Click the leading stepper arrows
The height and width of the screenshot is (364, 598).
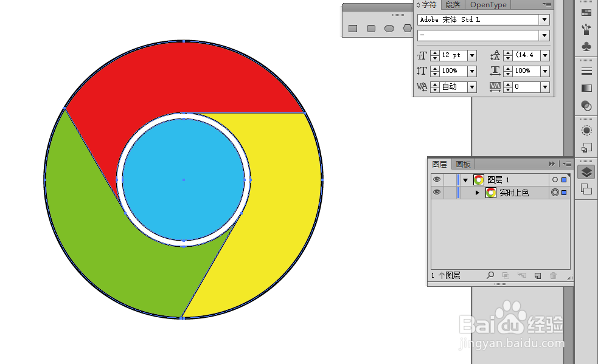[507, 56]
